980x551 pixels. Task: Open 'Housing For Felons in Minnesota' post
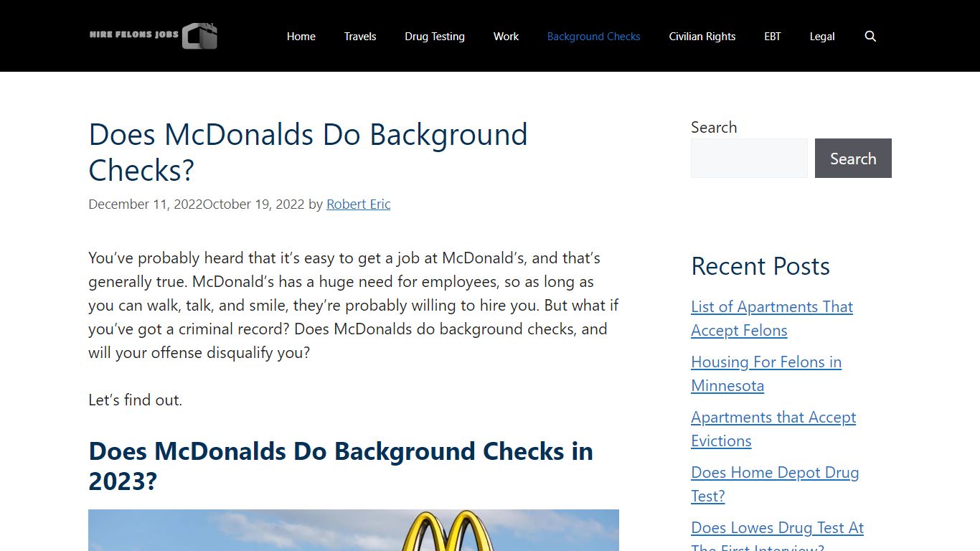(766, 374)
